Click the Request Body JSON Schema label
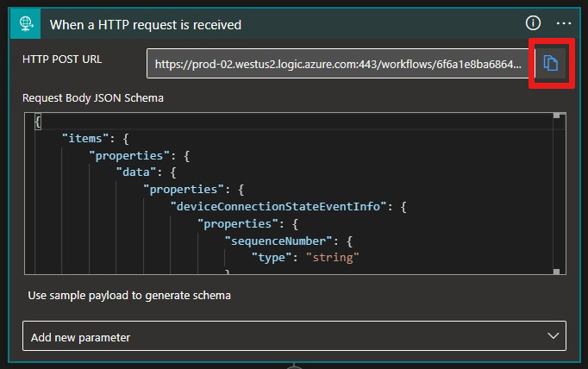The width and height of the screenshot is (588, 369). click(93, 97)
